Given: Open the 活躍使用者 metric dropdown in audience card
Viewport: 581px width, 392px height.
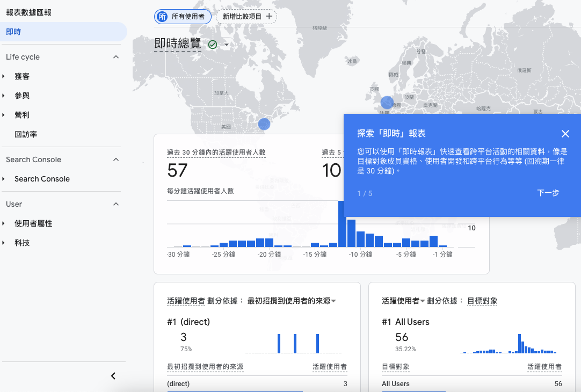Looking at the screenshot, I should coord(422,301).
